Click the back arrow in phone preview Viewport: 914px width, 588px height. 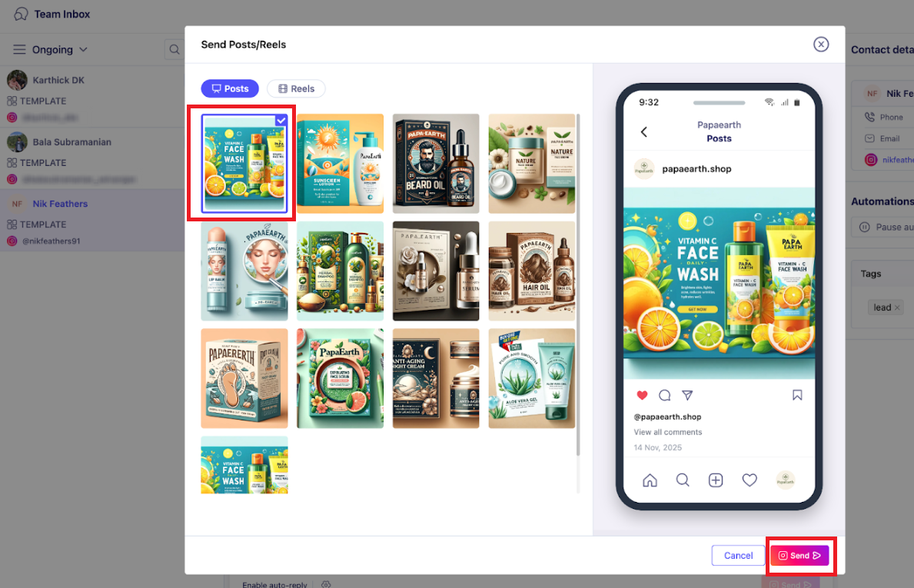644,131
